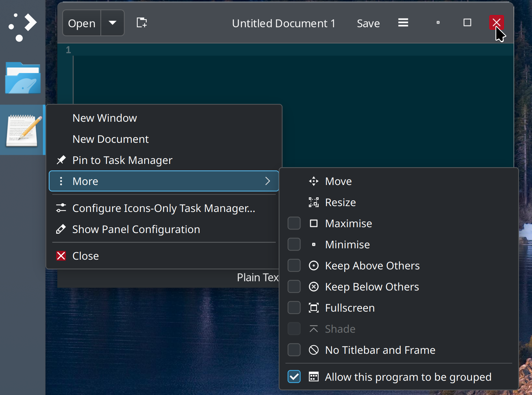Click the Keep Above Others circle icon
This screenshot has width=532, height=395.
[x=313, y=265]
